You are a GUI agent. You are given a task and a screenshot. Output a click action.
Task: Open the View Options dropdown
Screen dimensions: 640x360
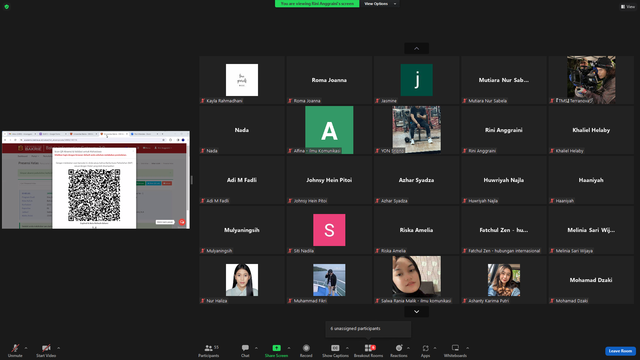(x=380, y=4)
